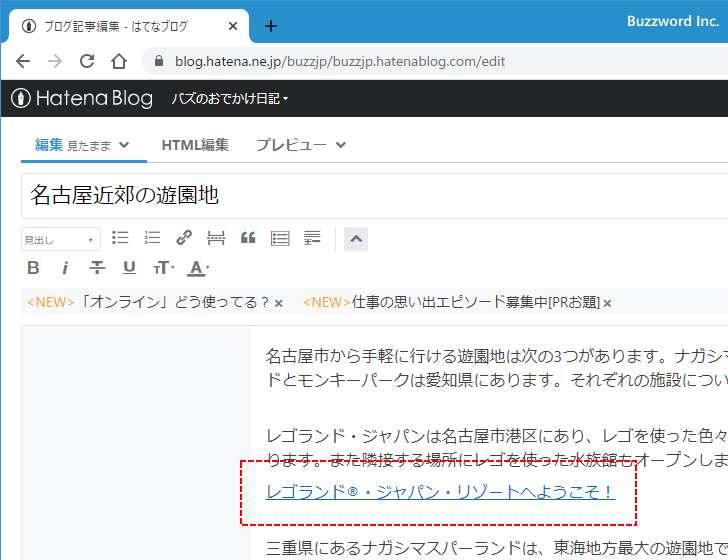
Task: Toggle underline formatting
Action: [129, 268]
